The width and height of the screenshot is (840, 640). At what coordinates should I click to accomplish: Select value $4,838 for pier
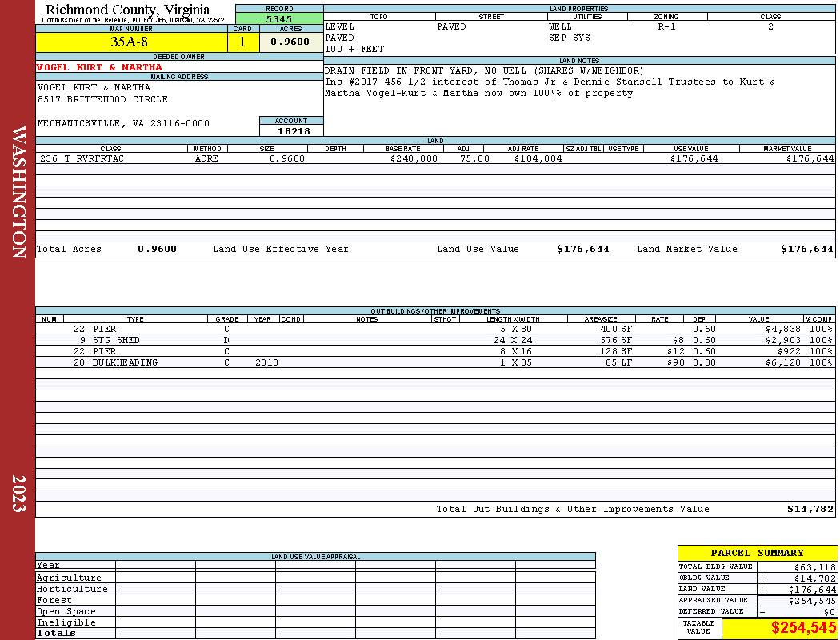click(782, 329)
